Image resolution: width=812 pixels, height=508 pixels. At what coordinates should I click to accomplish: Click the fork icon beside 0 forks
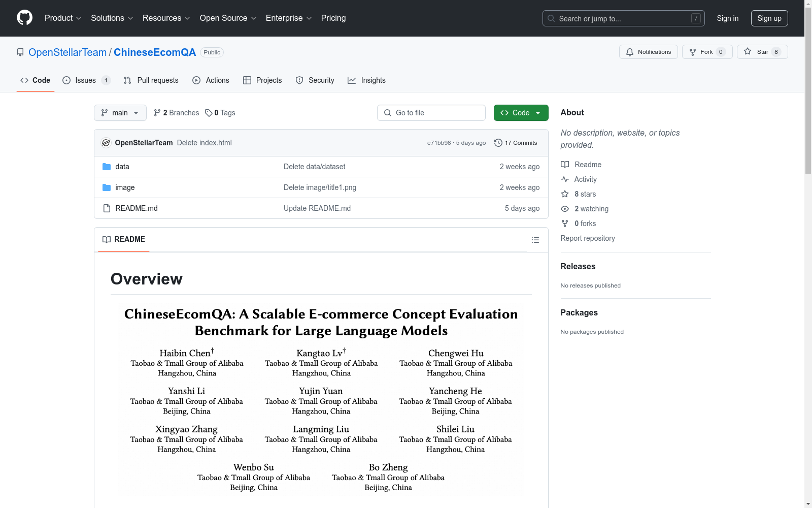(x=565, y=224)
